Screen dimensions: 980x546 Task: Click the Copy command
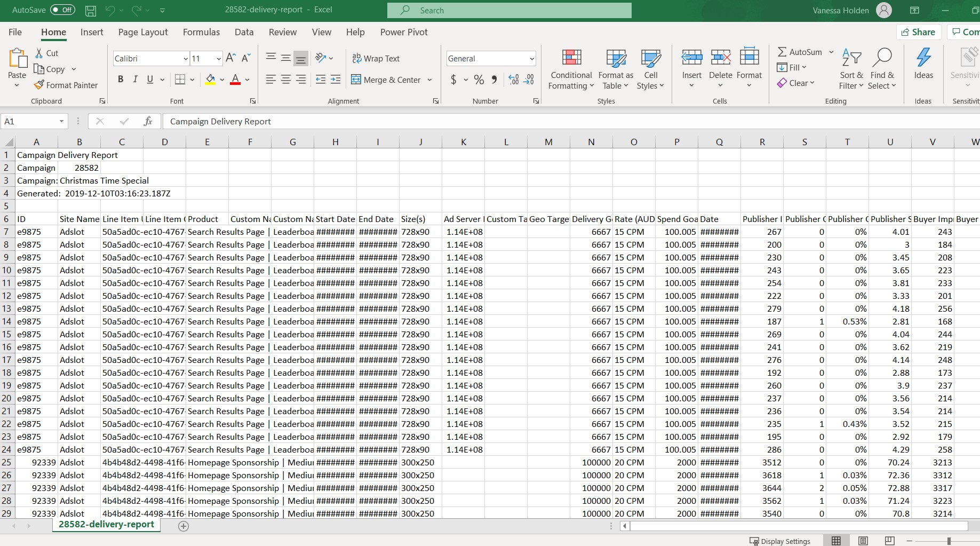coord(50,69)
